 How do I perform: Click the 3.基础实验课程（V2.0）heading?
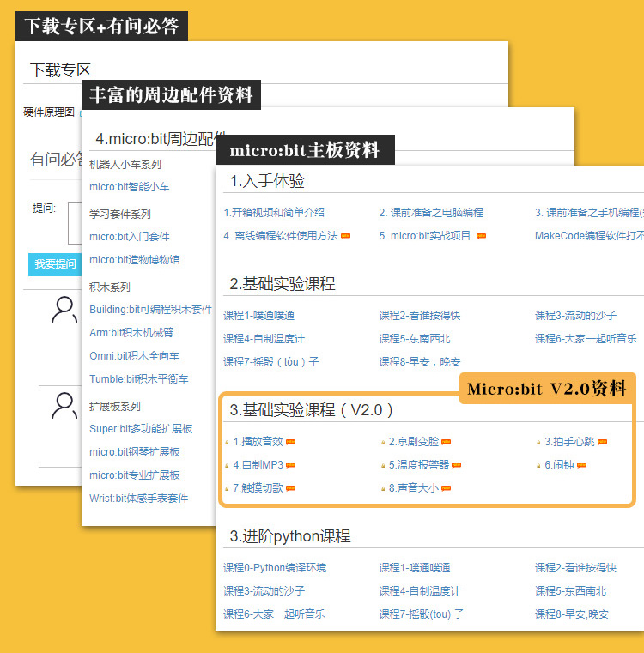[312, 410]
